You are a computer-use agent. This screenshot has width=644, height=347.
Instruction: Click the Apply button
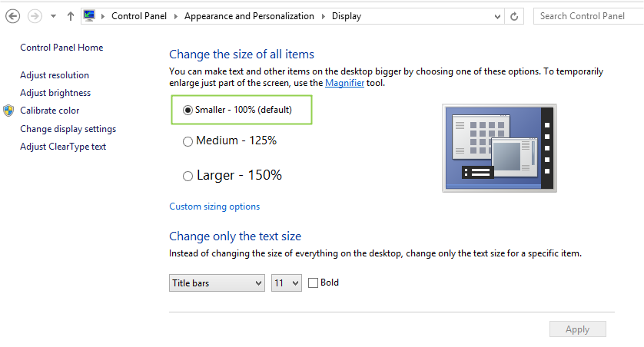click(577, 329)
